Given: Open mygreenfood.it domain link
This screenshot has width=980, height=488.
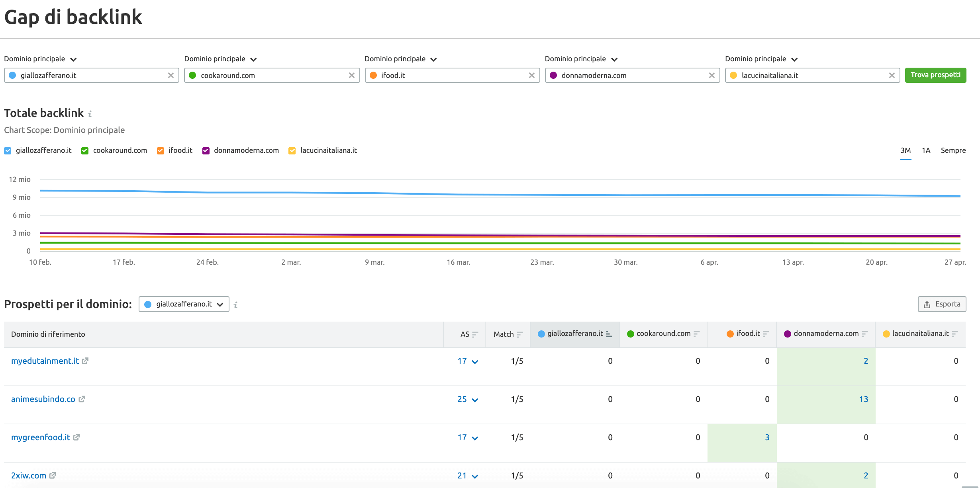Looking at the screenshot, I should (x=41, y=437).
